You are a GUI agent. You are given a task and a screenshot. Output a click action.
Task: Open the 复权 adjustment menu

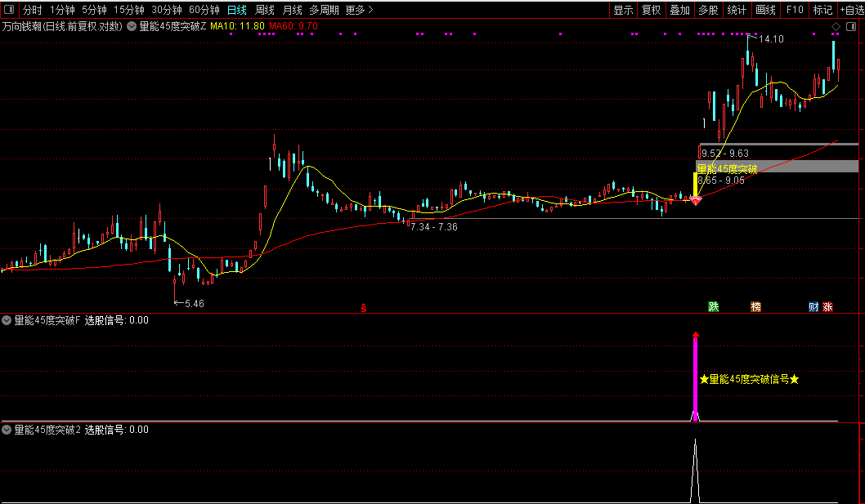(652, 10)
